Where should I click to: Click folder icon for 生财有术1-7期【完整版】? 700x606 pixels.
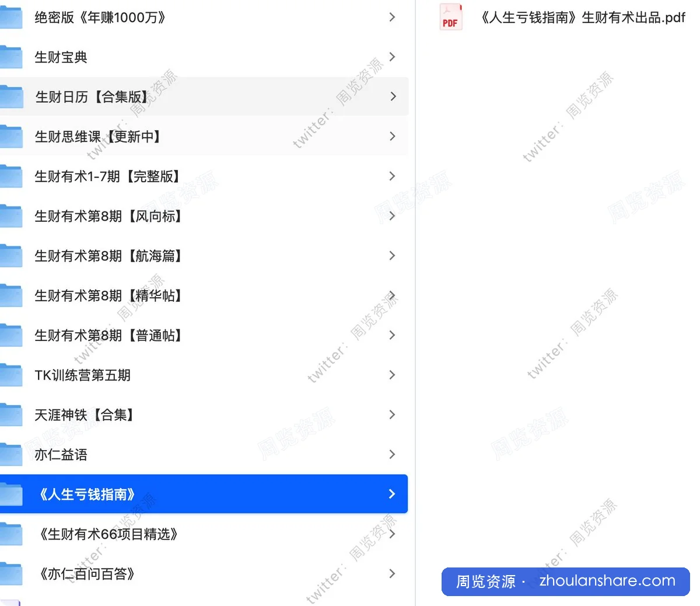coord(11,176)
